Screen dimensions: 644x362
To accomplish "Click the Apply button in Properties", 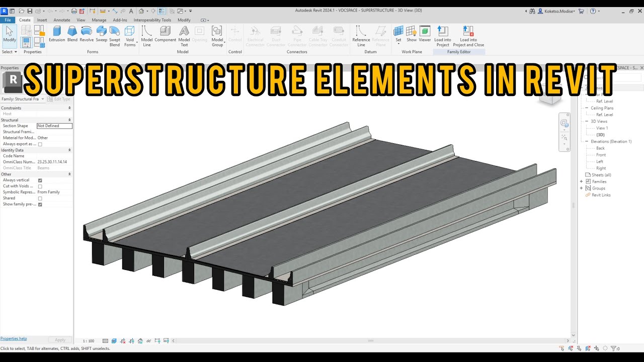I will [60, 340].
